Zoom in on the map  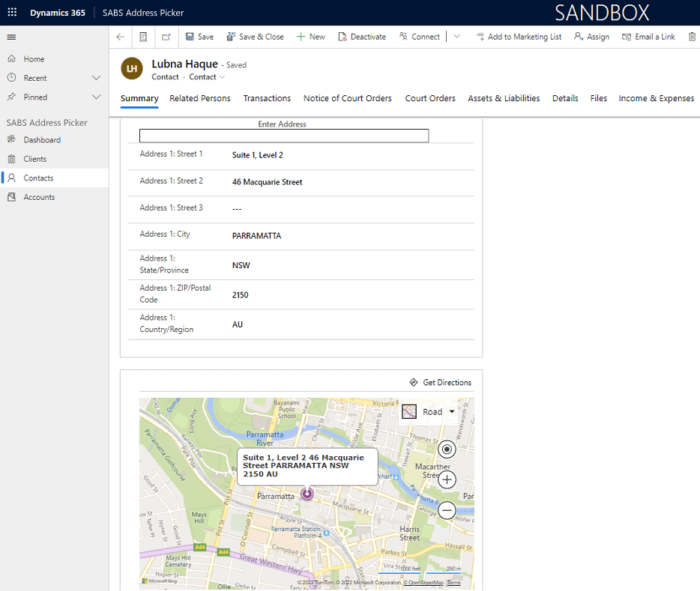(x=447, y=480)
